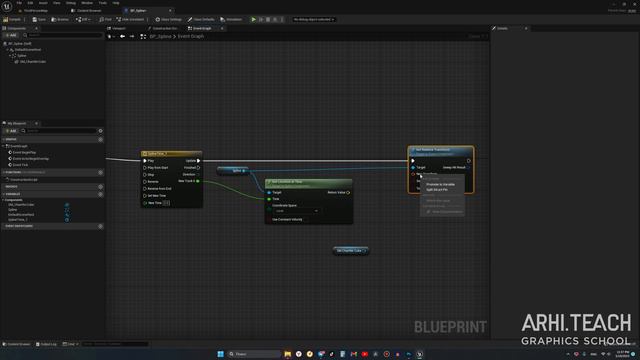640x360 pixels.
Task: Close the Event Graph tab
Action: (x=222, y=28)
